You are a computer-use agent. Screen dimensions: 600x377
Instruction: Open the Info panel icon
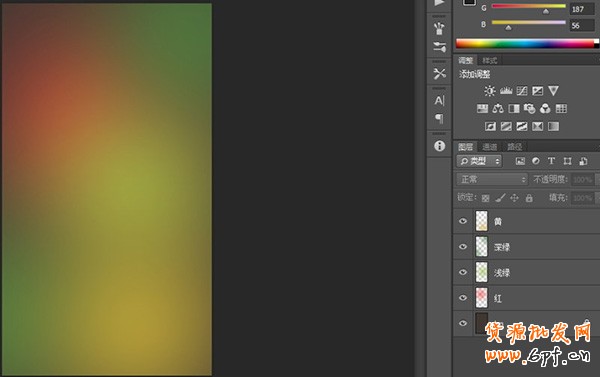pyautogui.click(x=439, y=146)
